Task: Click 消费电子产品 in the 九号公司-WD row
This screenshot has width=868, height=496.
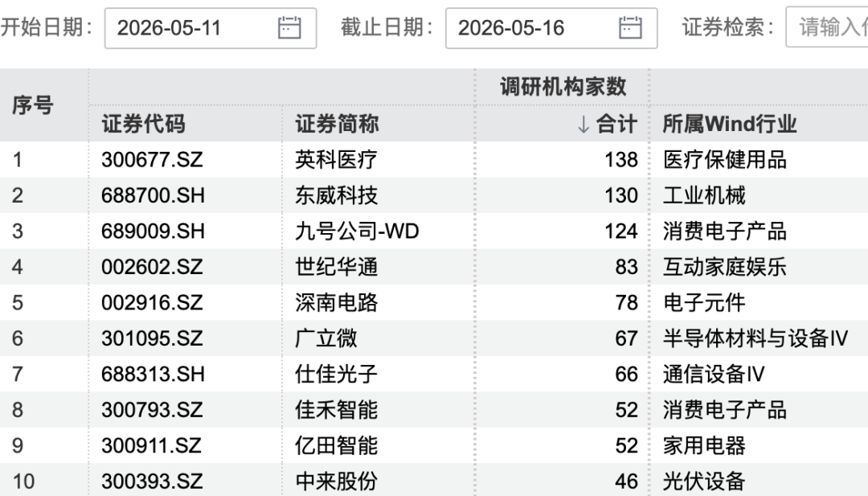Action: [x=725, y=231]
